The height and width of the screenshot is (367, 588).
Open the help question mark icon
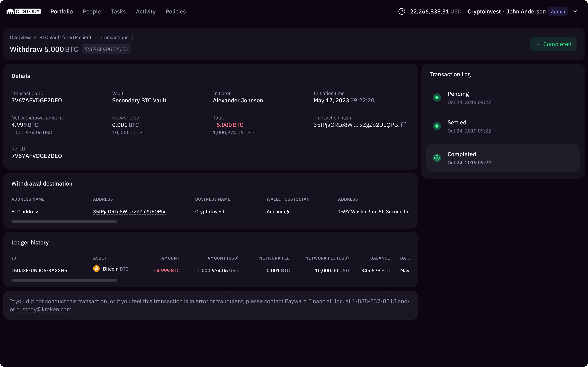point(402,11)
